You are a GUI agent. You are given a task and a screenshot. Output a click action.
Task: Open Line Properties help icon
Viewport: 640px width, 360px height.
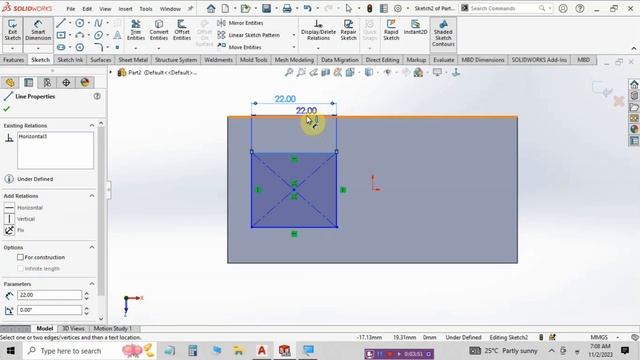97,96
